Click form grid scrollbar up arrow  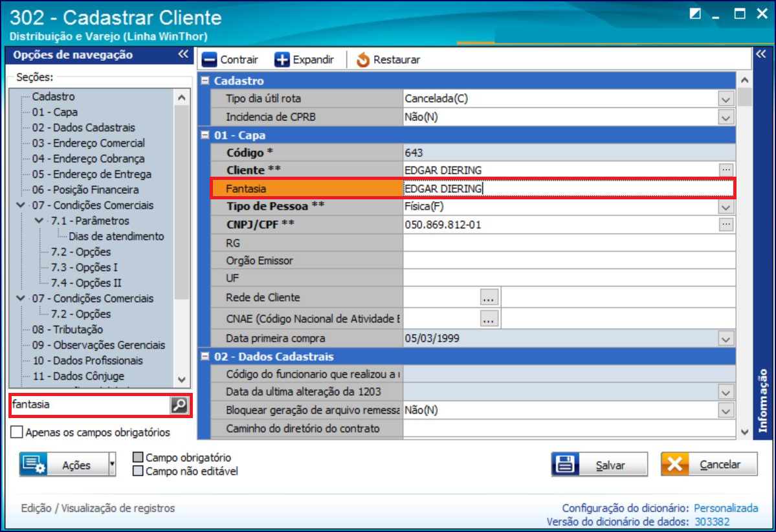(744, 80)
